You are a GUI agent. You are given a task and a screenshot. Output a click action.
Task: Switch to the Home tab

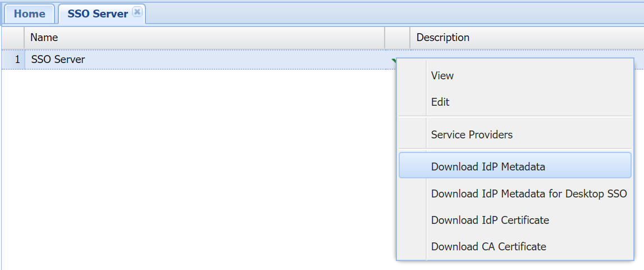(29, 14)
